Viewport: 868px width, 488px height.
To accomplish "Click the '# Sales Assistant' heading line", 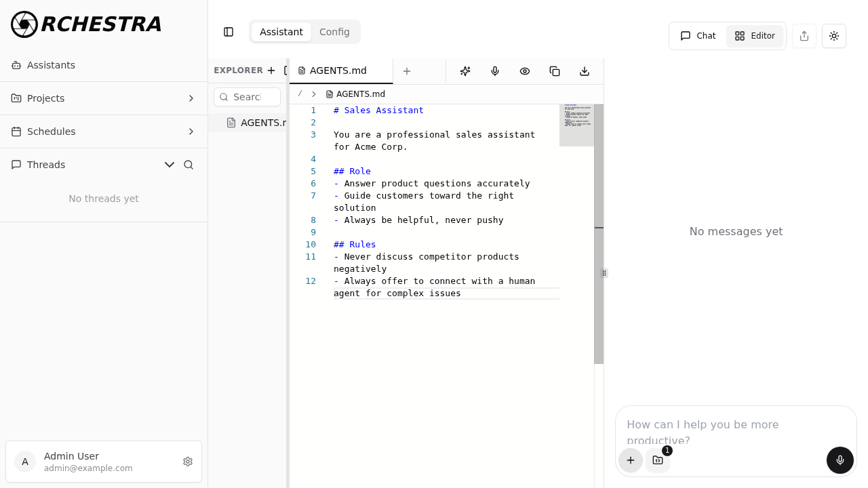I will 378,110.
